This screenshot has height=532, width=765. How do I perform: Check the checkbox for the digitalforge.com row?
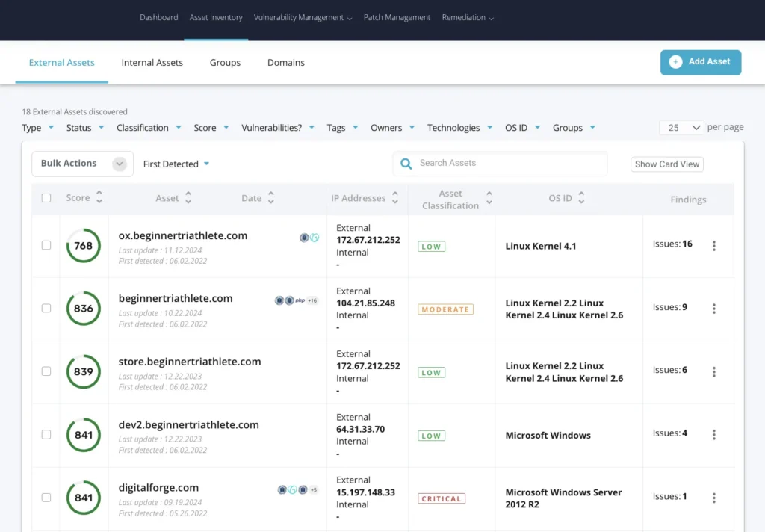coord(46,498)
